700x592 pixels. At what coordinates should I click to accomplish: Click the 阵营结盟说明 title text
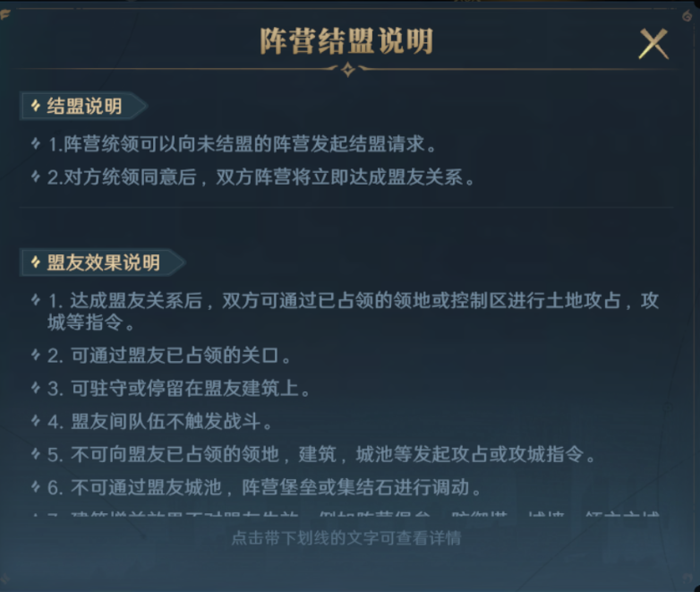pos(347,41)
